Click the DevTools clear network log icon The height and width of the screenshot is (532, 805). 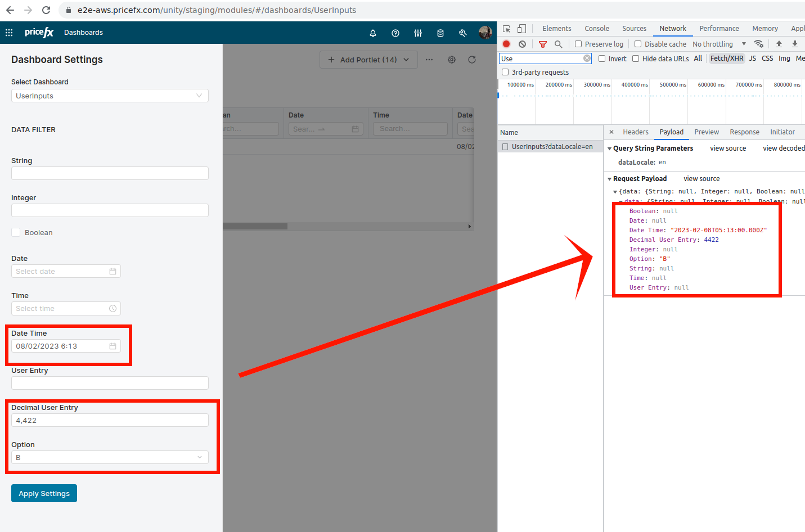pos(522,44)
